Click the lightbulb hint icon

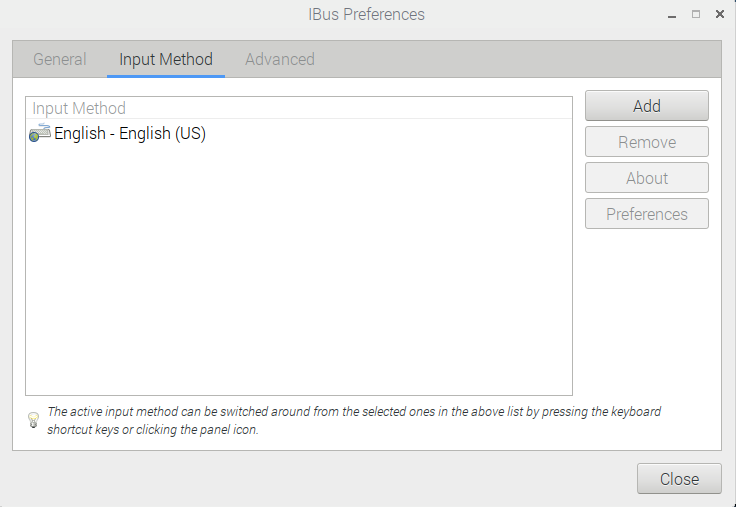tap(33, 420)
